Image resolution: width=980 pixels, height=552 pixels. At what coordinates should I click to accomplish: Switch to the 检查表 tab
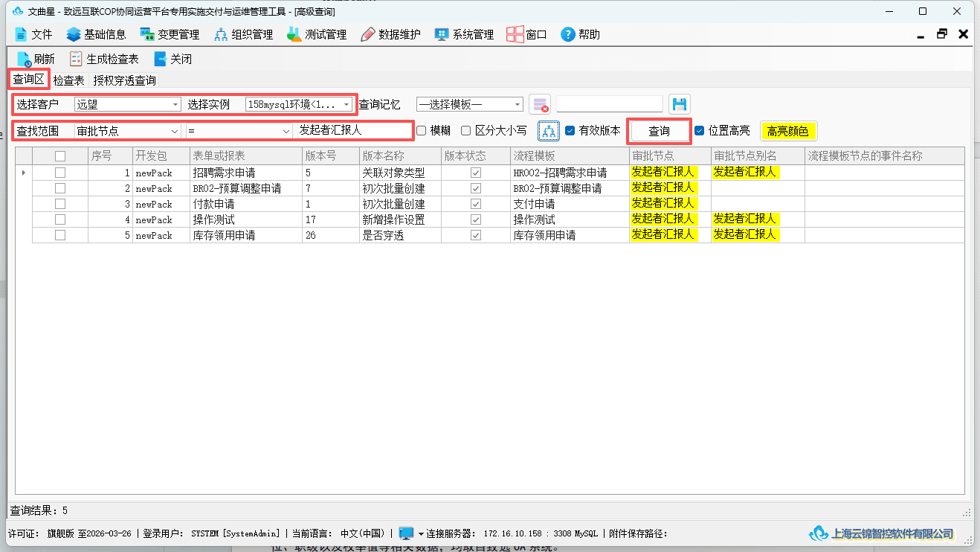[x=69, y=80]
